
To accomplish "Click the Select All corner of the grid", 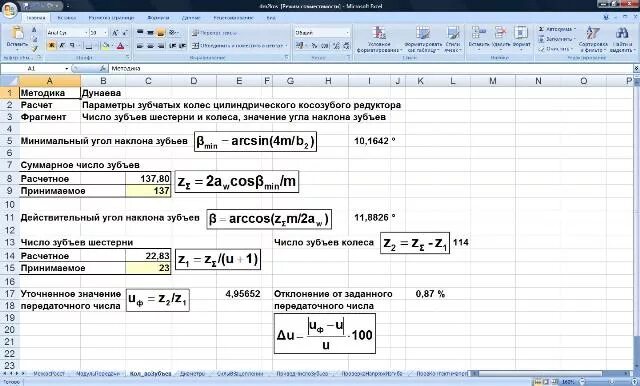I will click(10, 81).
